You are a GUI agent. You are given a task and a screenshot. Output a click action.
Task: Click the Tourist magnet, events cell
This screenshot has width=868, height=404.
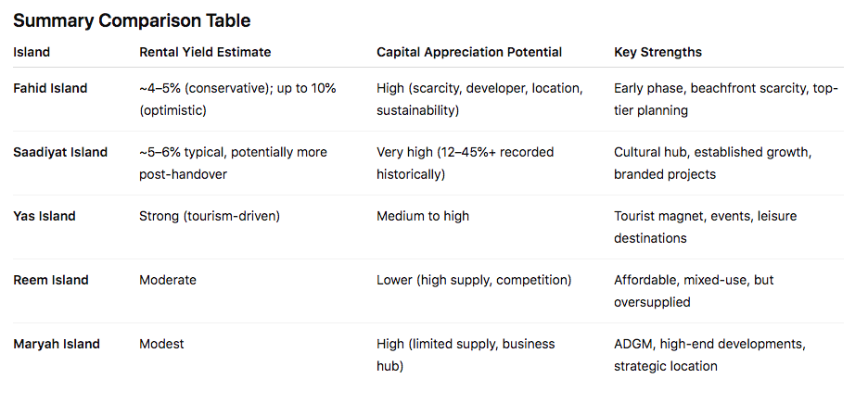click(x=705, y=227)
